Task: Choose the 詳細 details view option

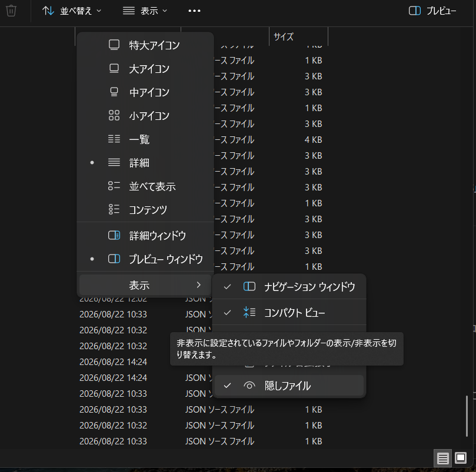Action: point(145,163)
